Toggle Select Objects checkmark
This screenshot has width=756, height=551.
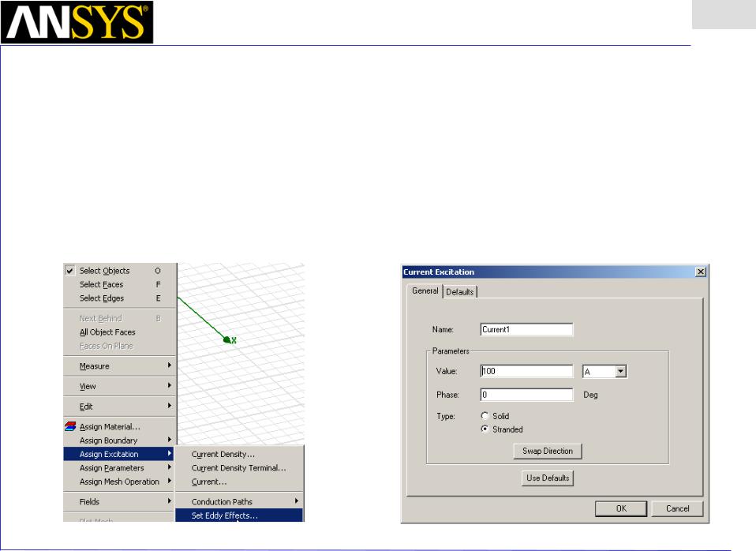70,271
